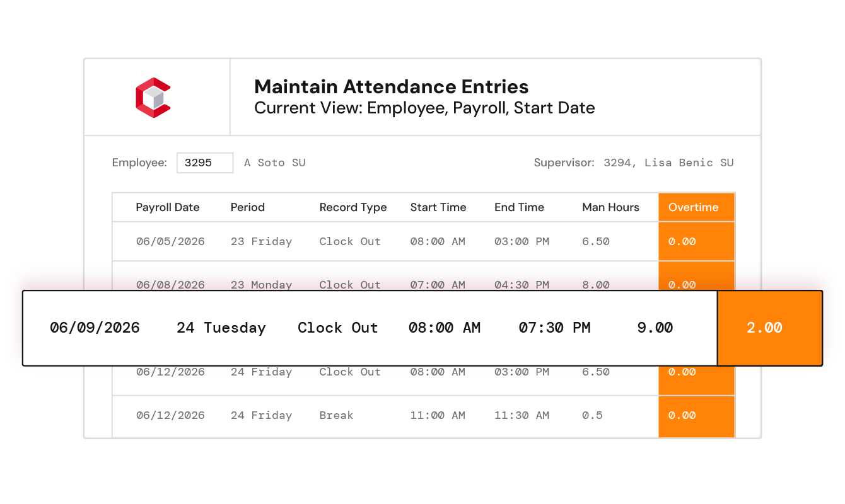
Task: Select the Man Hours column header
Action: (610, 207)
